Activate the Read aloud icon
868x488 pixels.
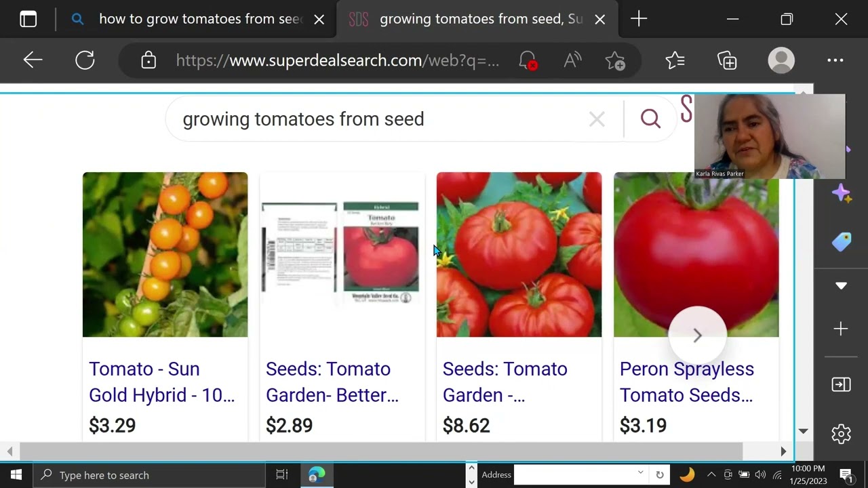click(572, 60)
